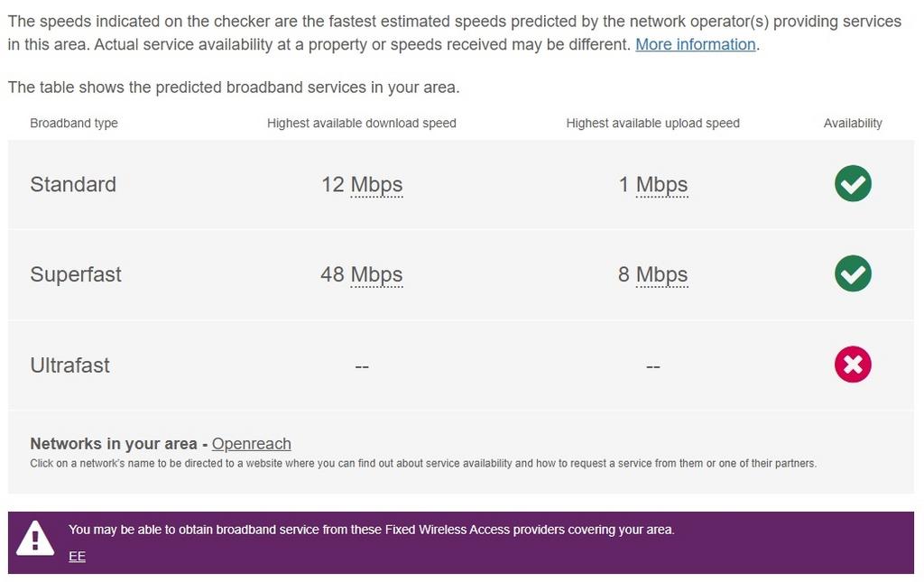Click the EE Fixed Wireless provider link
The image size is (924, 582).
77,556
